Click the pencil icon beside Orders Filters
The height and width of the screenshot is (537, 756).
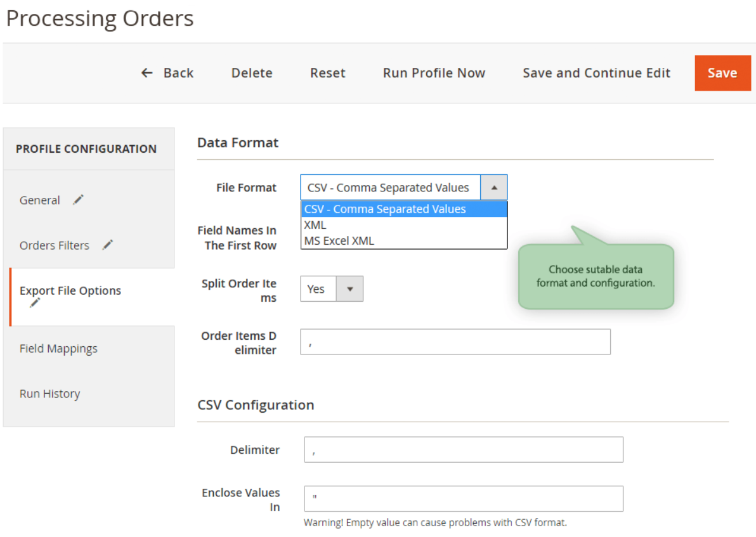click(108, 245)
